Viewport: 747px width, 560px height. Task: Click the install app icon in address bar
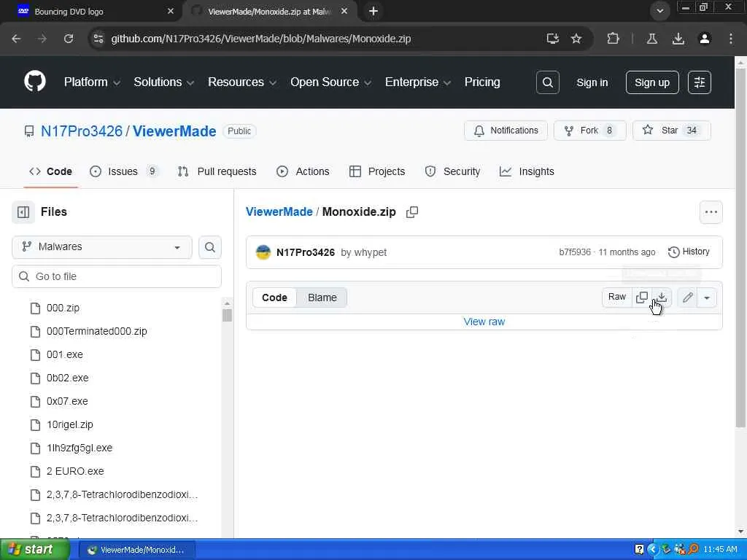553,39
